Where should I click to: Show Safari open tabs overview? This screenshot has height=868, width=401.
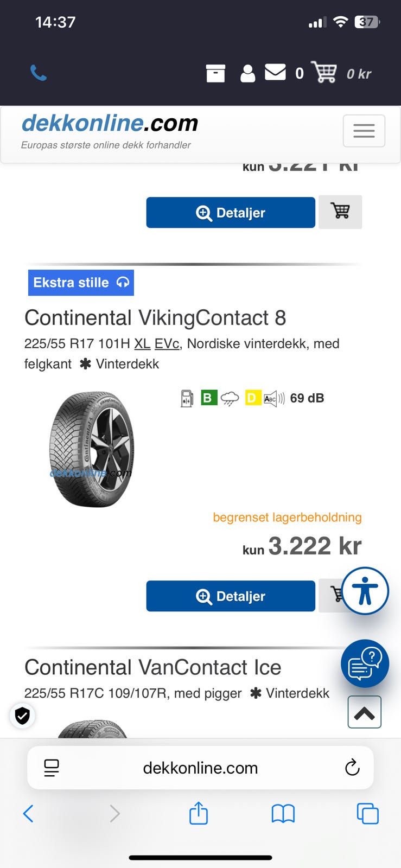pyautogui.click(x=367, y=814)
